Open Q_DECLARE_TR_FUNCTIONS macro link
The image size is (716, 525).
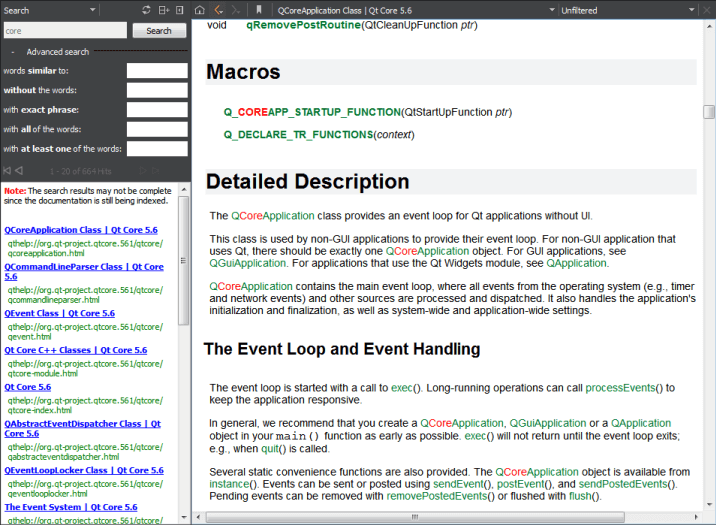(298, 135)
